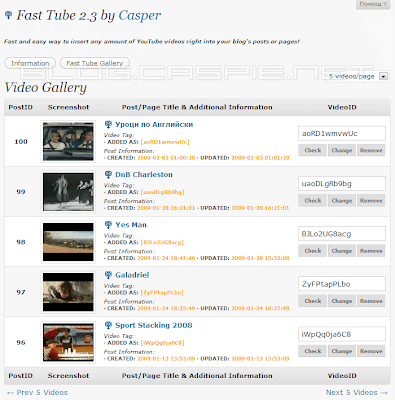Click the top Screenshot column header

68,107
